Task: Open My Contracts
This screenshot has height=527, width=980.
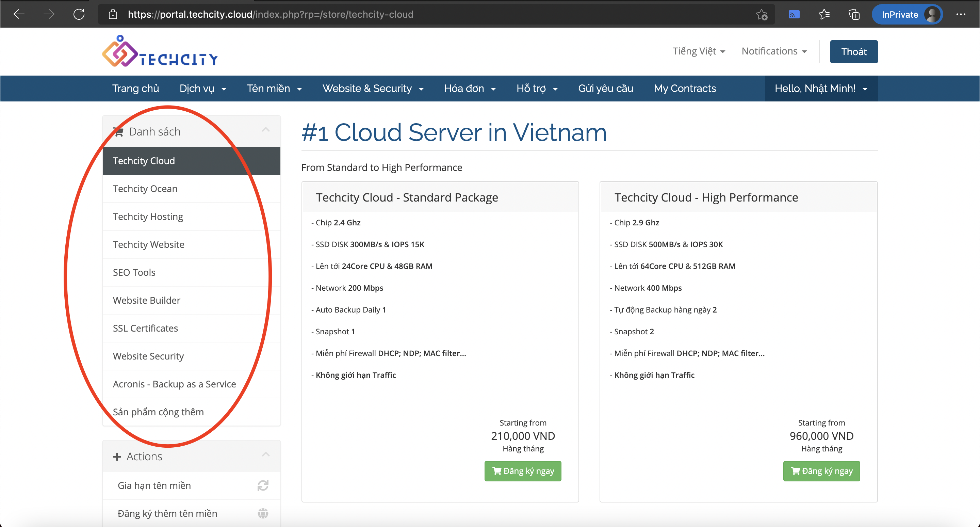Action: 685,88
